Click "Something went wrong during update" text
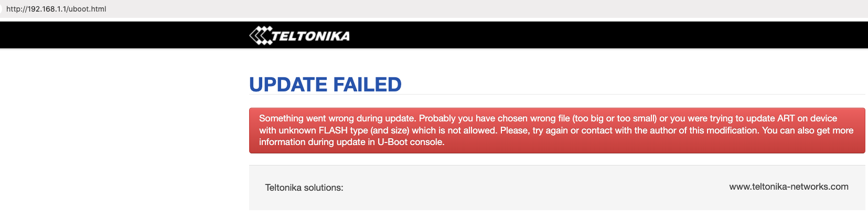This screenshot has width=868, height=217. (x=337, y=118)
